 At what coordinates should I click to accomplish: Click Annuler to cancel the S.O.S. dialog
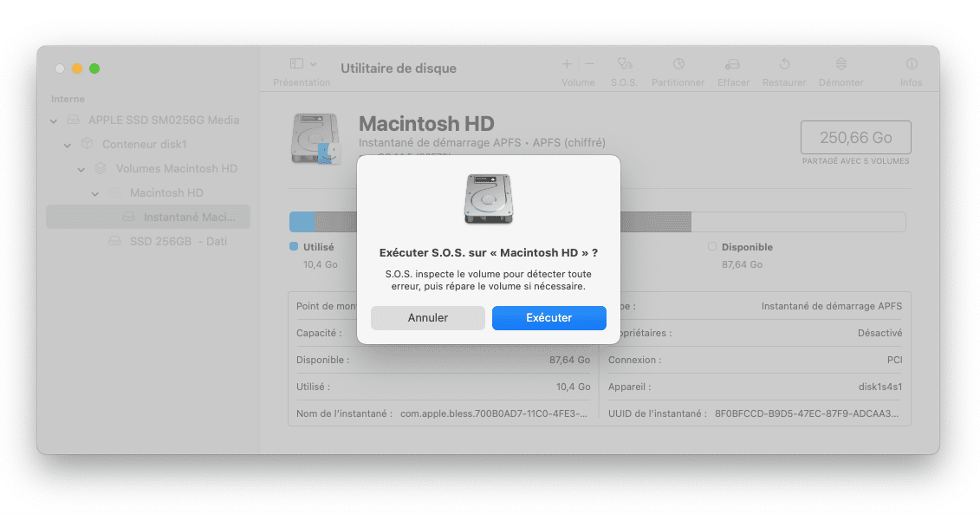(x=428, y=317)
